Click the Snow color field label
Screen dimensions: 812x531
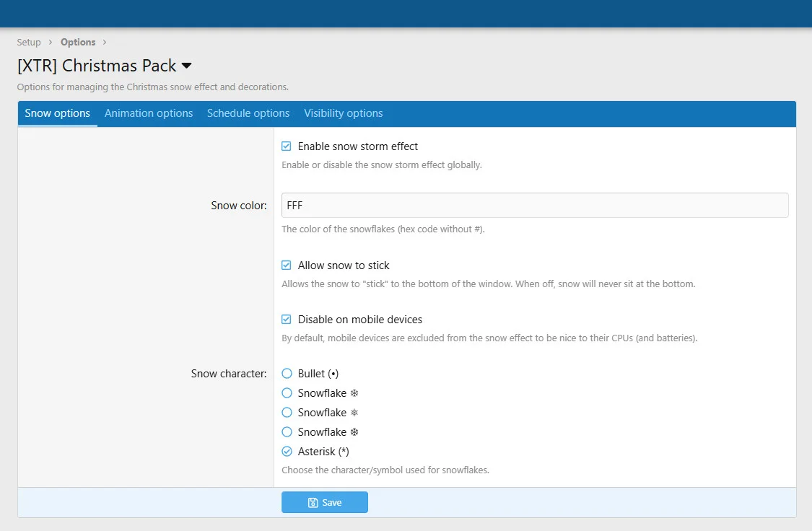(238, 206)
